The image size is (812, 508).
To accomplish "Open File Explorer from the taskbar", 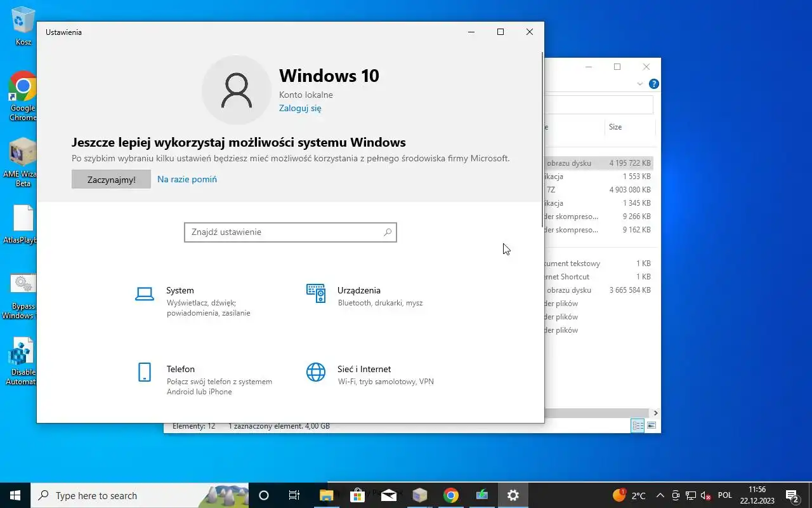I will (326, 495).
